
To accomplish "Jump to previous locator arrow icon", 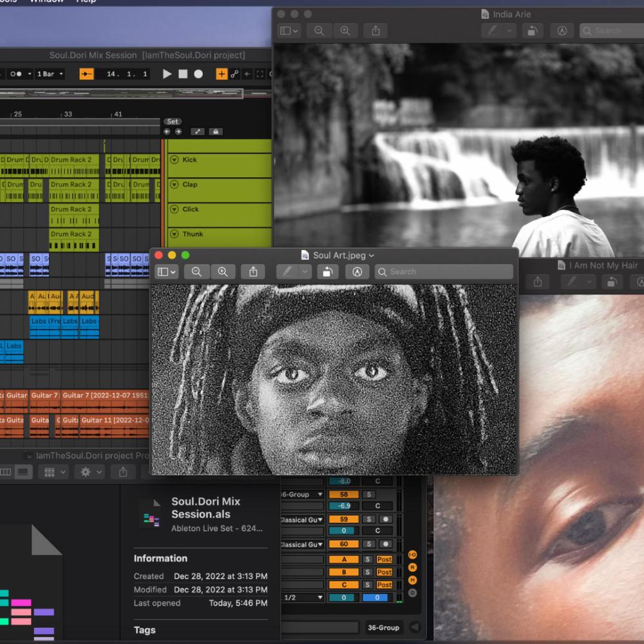I will (x=167, y=131).
